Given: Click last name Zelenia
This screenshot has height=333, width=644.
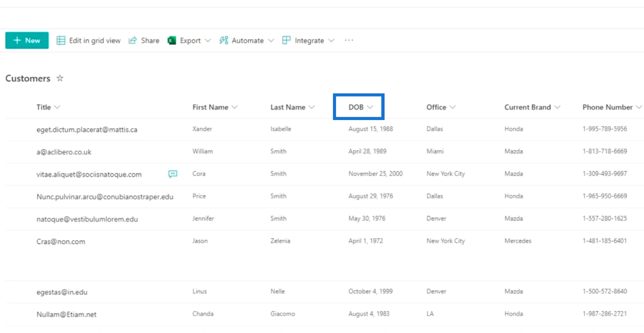Looking at the screenshot, I should pyautogui.click(x=280, y=241).
